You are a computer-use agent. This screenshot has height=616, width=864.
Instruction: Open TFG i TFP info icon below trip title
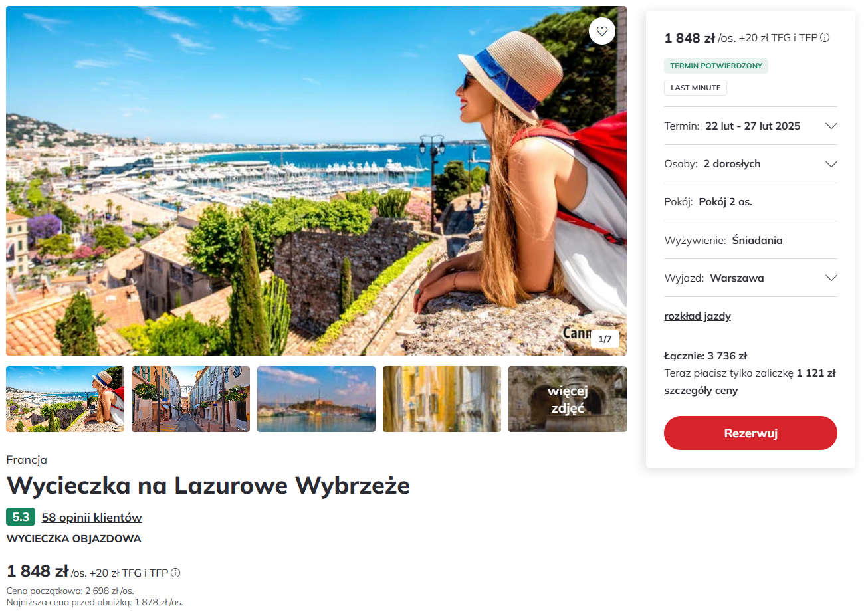tap(175, 573)
